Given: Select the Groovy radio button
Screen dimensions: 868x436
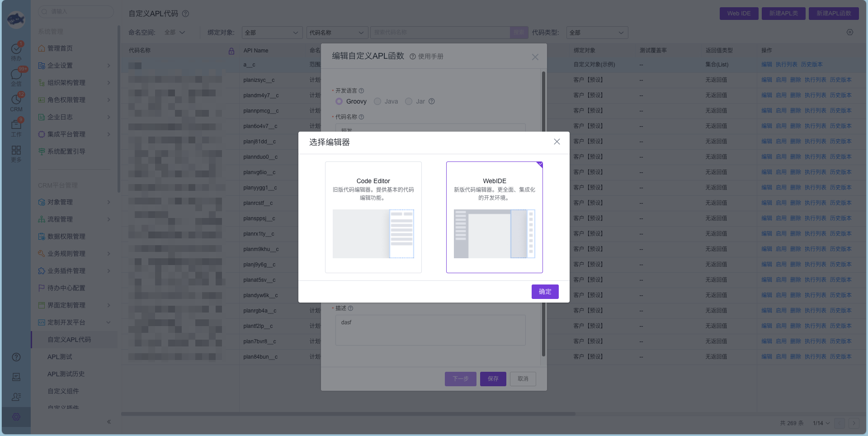Looking at the screenshot, I should click(x=339, y=101).
